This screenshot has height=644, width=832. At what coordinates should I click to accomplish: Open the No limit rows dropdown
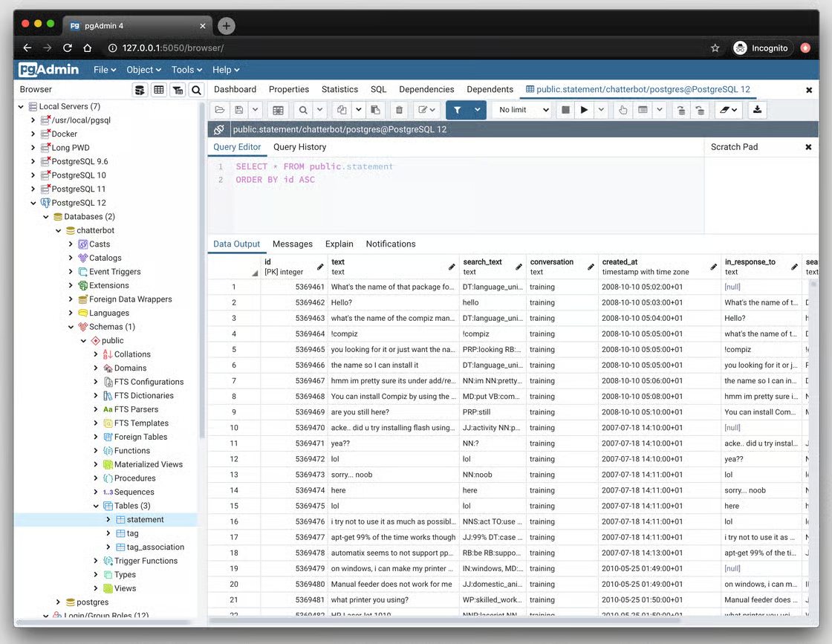[x=523, y=110]
